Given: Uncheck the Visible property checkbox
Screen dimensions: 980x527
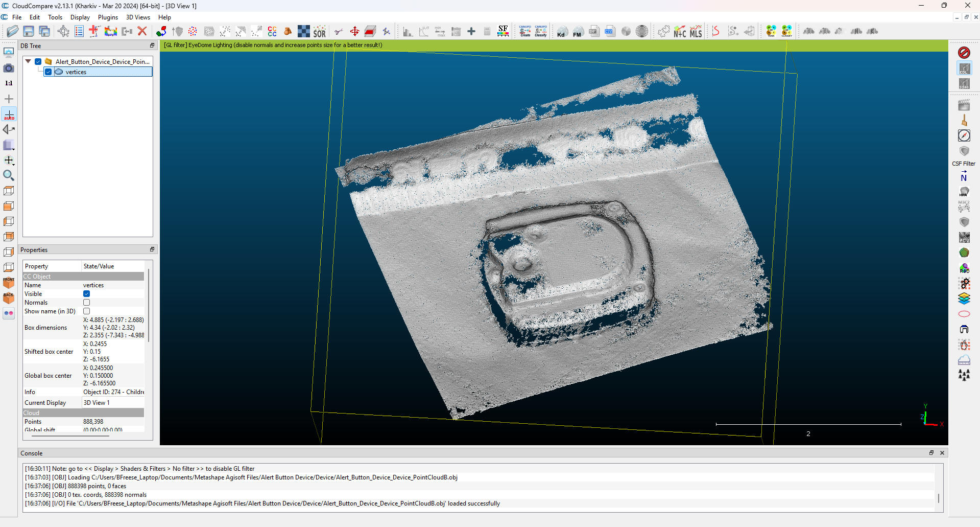Looking at the screenshot, I should 87,294.
